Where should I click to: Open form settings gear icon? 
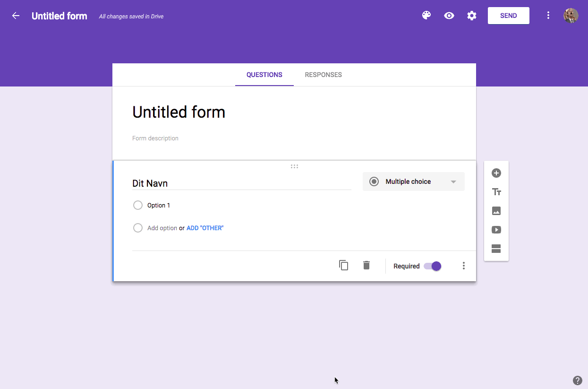(x=472, y=16)
